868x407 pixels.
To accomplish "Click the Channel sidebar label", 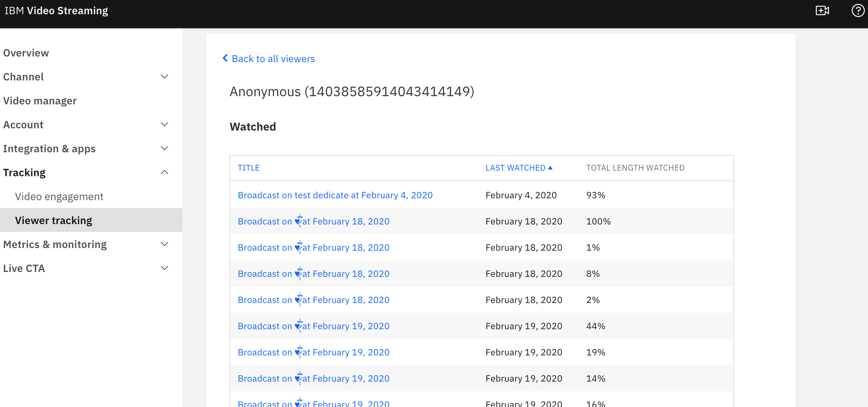I will point(24,77).
